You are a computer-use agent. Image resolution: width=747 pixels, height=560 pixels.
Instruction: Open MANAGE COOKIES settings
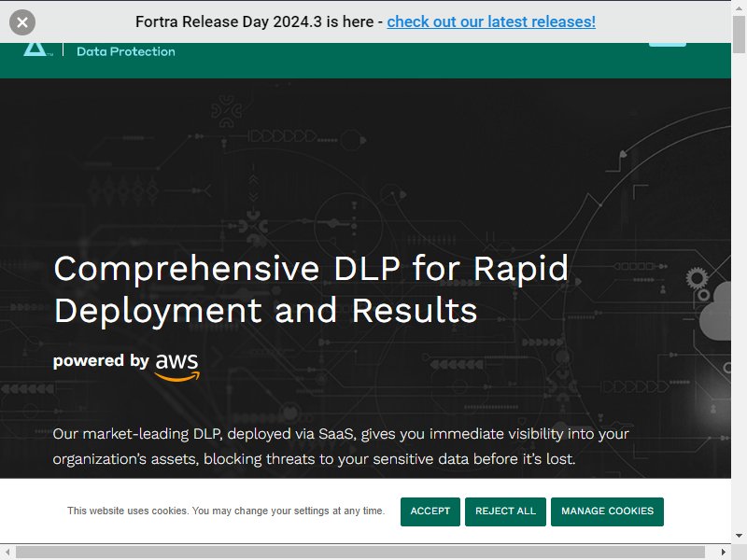pos(608,511)
